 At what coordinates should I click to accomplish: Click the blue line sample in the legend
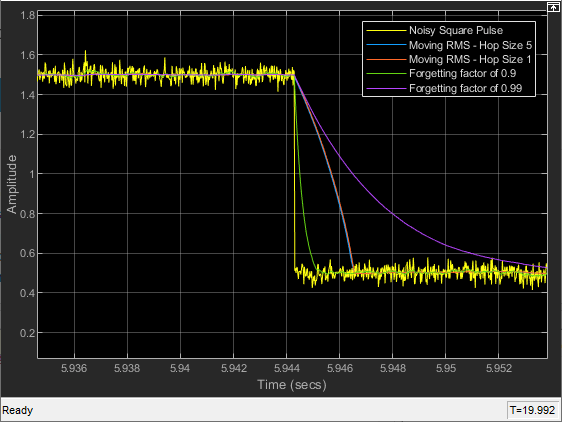[386, 45]
